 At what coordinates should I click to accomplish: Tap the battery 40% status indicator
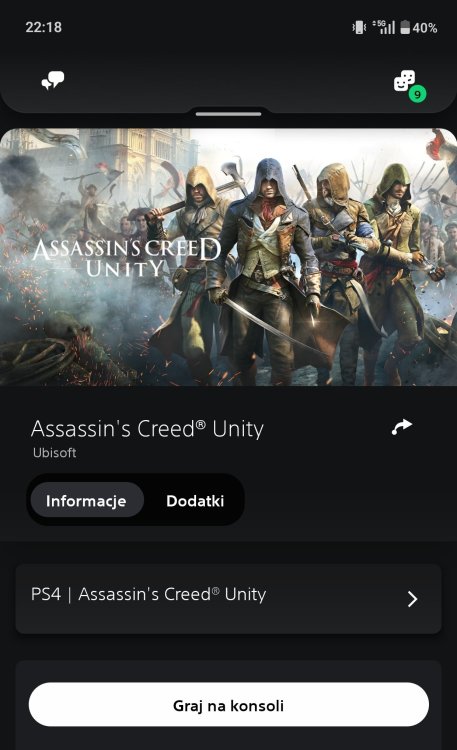pos(418,28)
